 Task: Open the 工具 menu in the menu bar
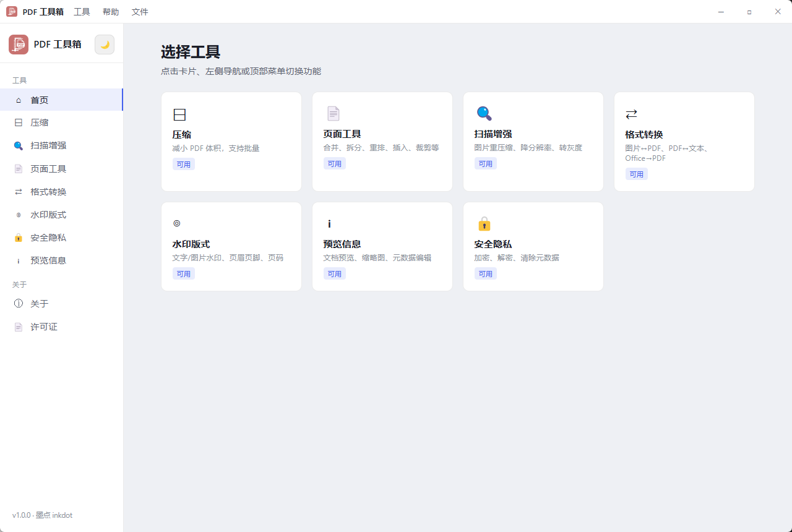point(82,12)
